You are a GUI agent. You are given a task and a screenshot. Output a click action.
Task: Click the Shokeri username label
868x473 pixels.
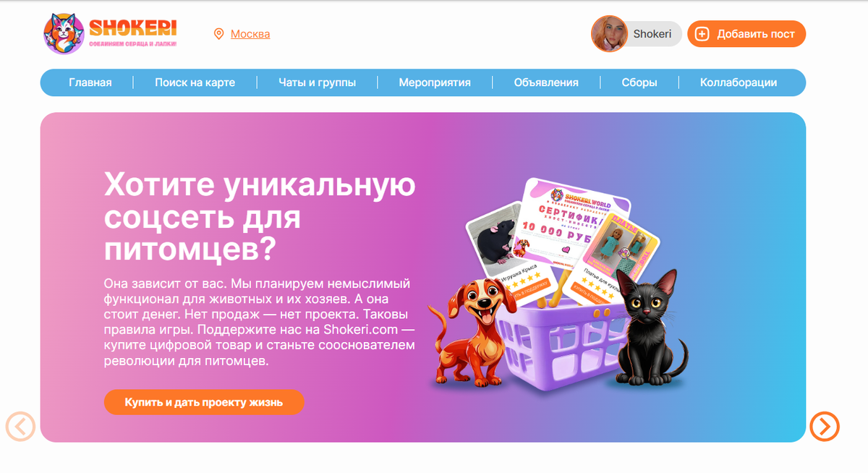pyautogui.click(x=652, y=34)
